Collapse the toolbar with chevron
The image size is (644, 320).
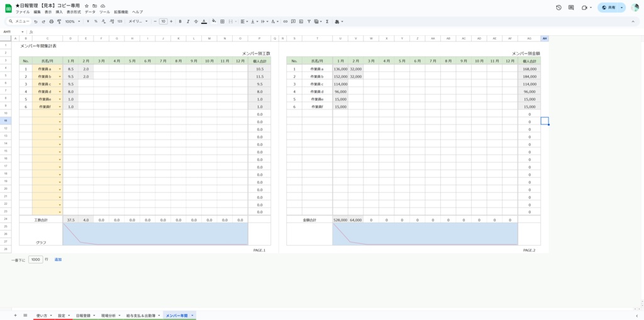pos(633,21)
